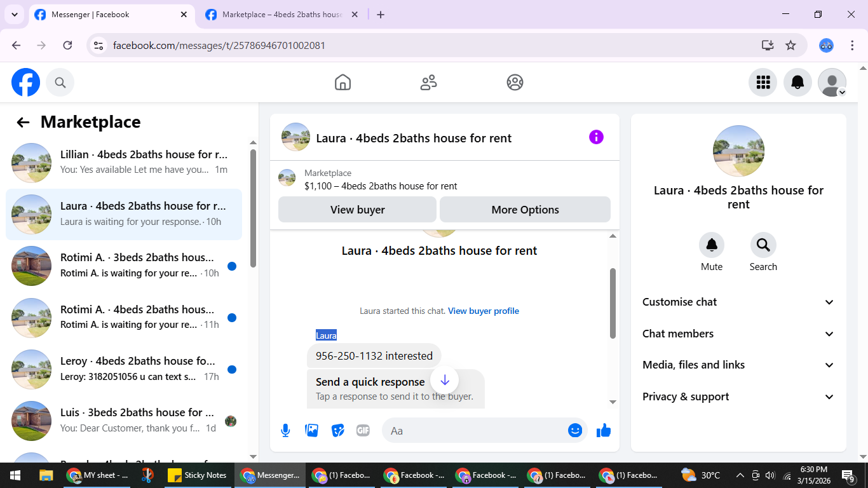Viewport: 868px width, 488px height.
Task: Open the Facebook search icon
Action: coord(60,83)
